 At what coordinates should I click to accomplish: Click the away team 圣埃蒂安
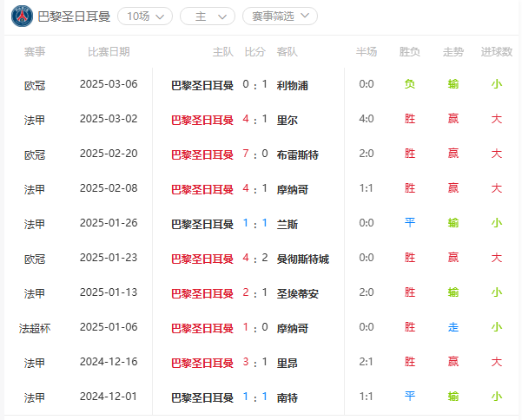(298, 293)
